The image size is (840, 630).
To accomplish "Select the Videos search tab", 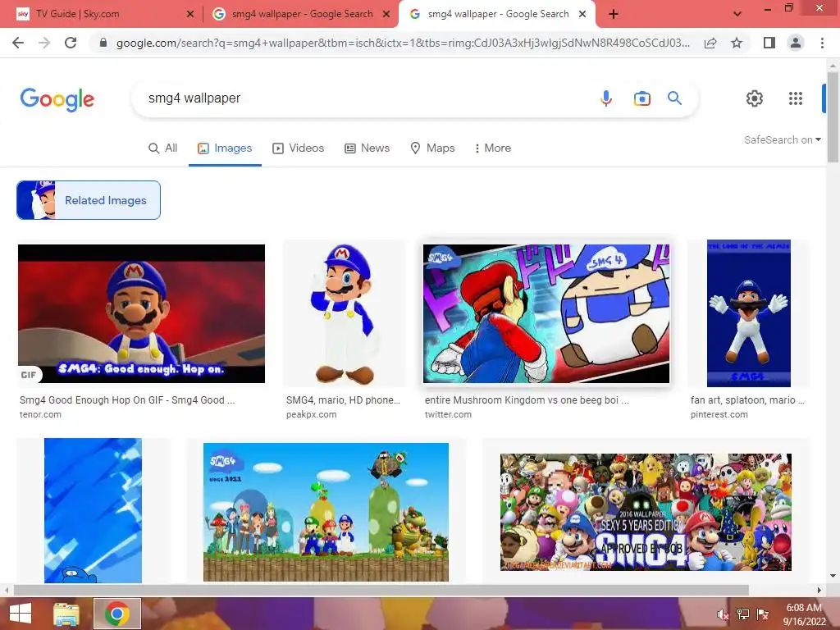I will point(299,148).
